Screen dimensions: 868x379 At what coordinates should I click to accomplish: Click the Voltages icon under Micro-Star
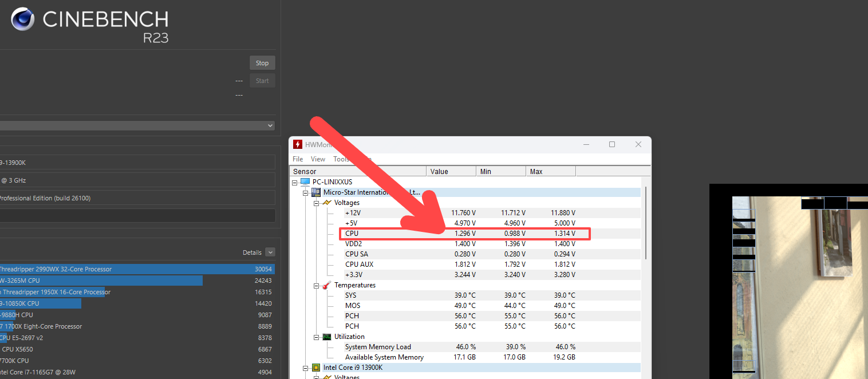326,203
